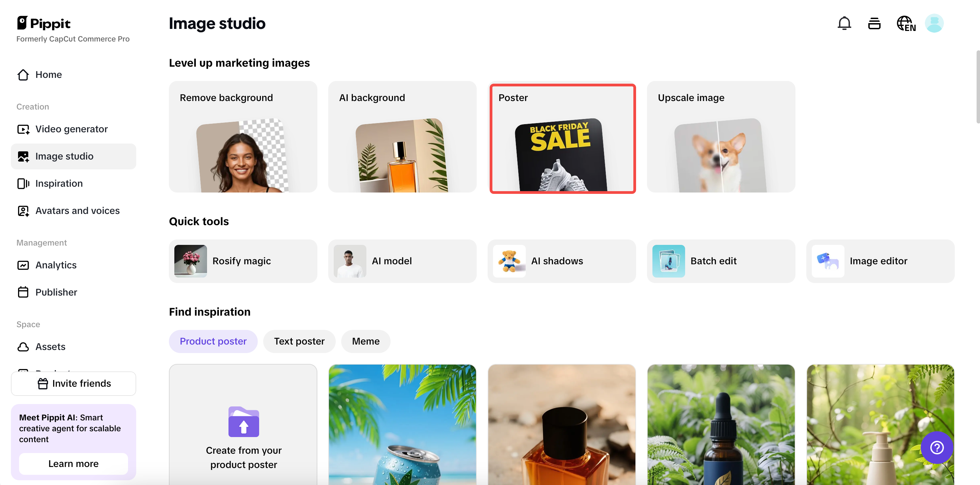Open the Publisher panel

pos(56,292)
